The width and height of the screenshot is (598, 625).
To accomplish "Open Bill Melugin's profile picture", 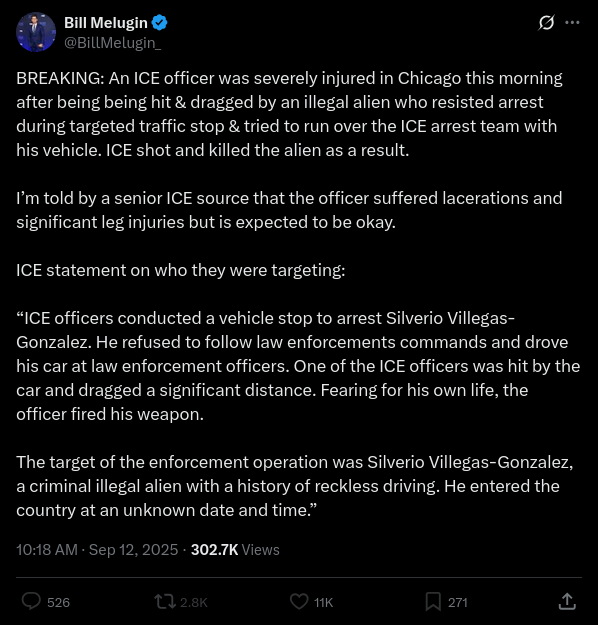I will pos(36,32).
